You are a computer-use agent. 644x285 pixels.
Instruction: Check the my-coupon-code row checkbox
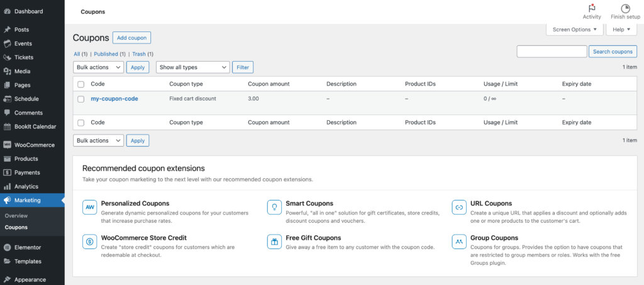[81, 99]
